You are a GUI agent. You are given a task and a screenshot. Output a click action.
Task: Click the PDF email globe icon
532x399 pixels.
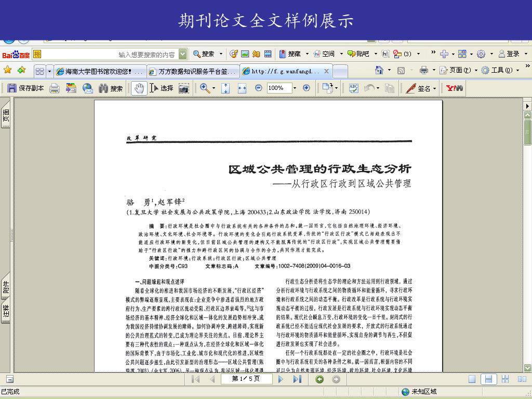coord(87,88)
